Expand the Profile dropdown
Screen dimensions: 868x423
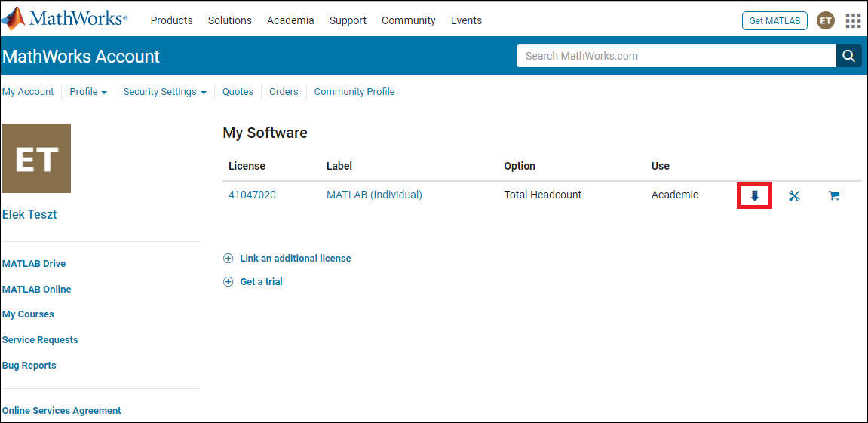(x=88, y=92)
